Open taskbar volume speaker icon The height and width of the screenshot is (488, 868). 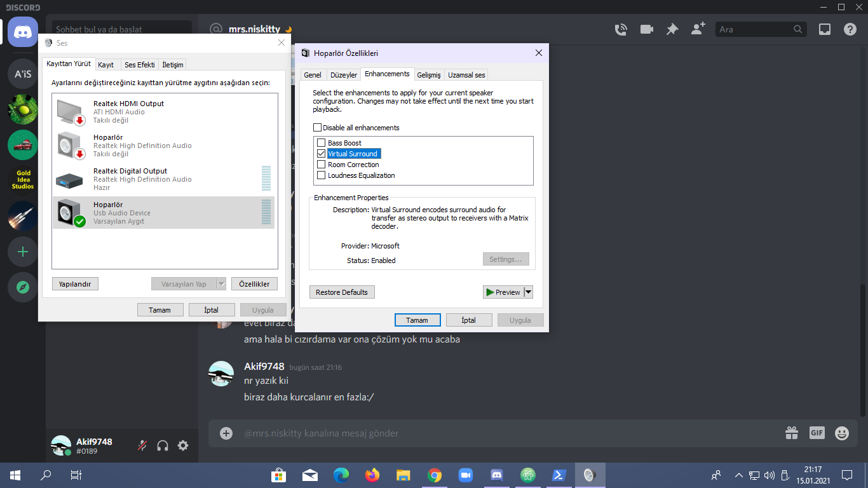click(770, 475)
